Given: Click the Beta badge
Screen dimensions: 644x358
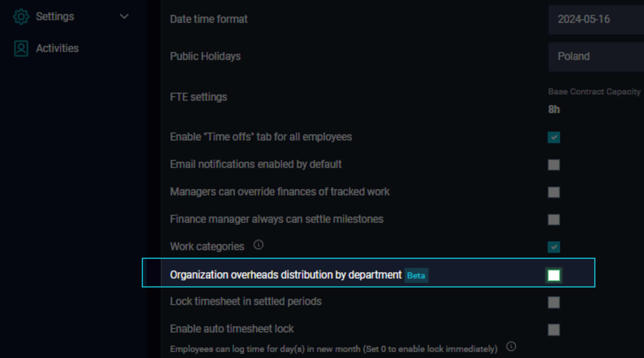Looking at the screenshot, I should click(416, 276).
